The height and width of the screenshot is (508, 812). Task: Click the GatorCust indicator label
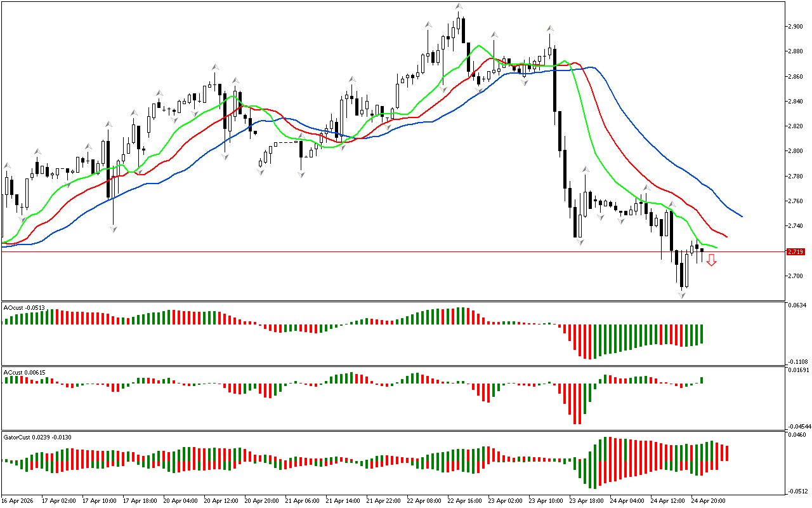37,437
